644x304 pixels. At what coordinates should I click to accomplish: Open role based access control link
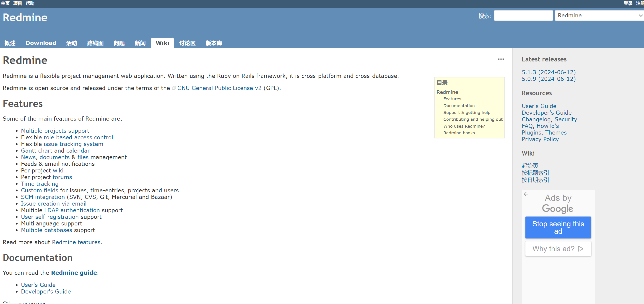coord(78,137)
